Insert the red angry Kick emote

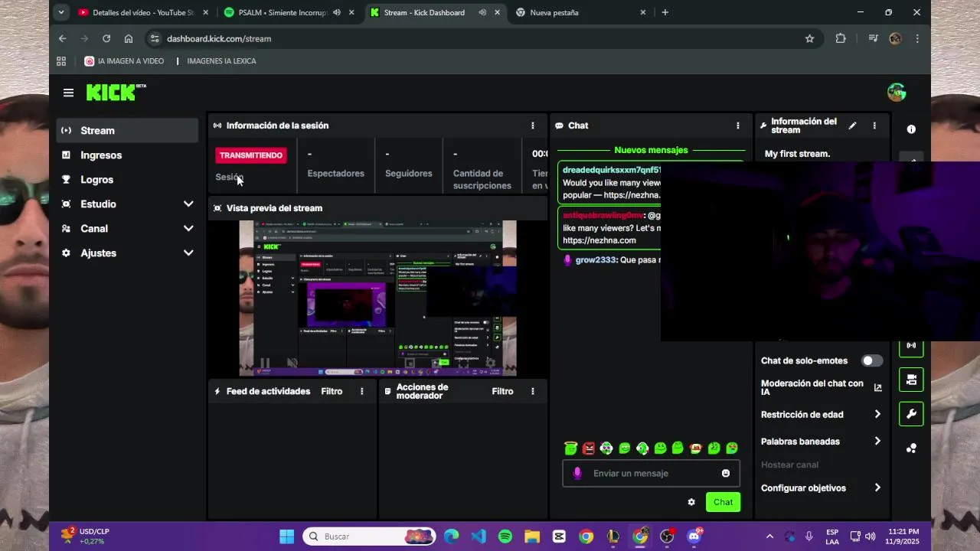(x=589, y=448)
